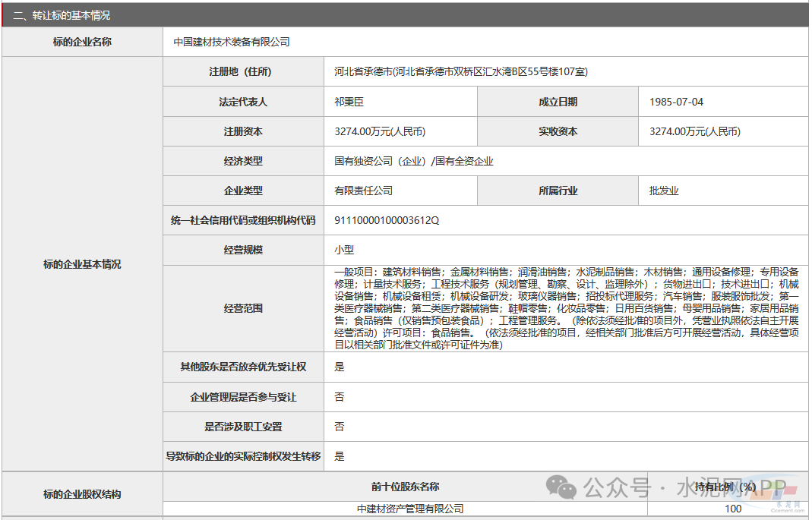Viewport: 812px width, 520px height.
Task: Click the 经营范围 business scope paragraph
Action: 566,308
